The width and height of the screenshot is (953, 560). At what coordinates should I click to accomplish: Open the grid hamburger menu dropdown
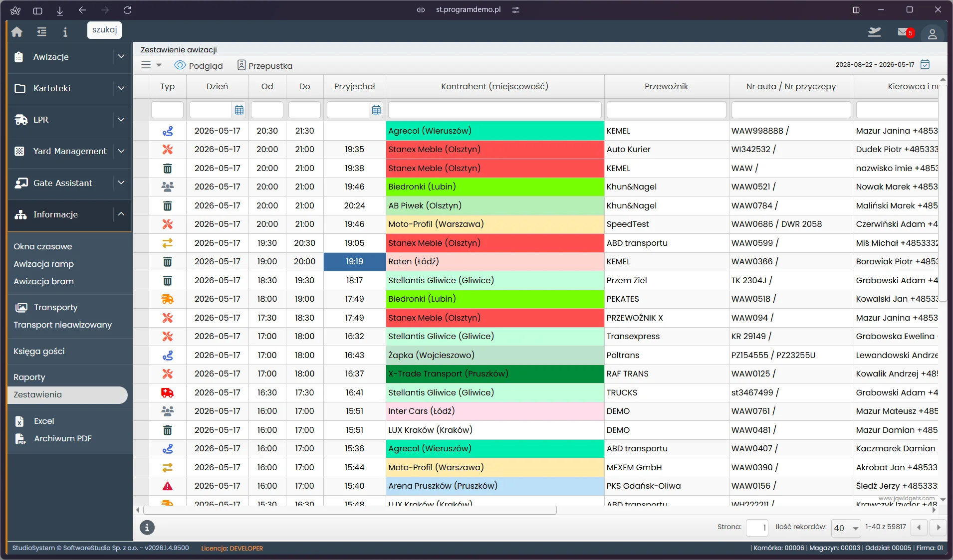tap(151, 65)
